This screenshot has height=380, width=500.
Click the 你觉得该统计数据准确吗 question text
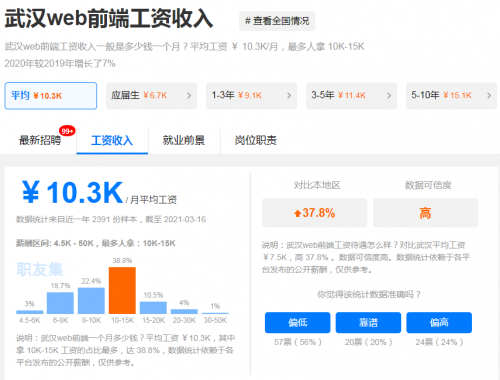point(369,294)
